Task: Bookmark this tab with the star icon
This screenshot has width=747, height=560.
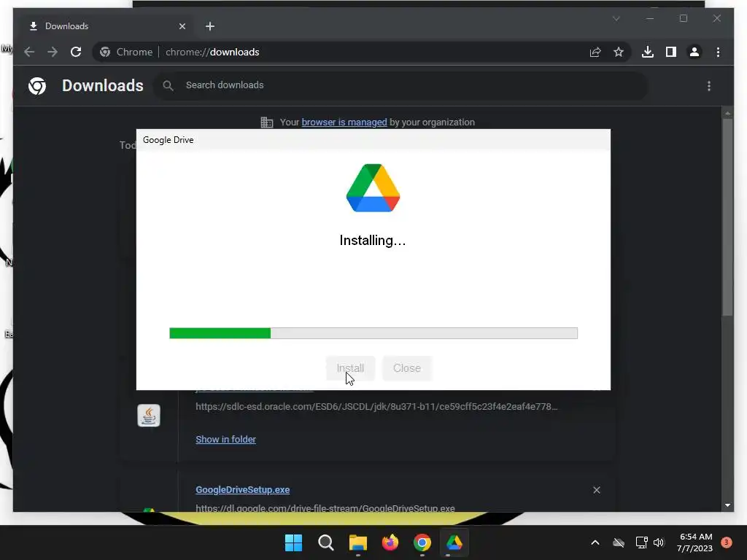Action: (x=619, y=52)
